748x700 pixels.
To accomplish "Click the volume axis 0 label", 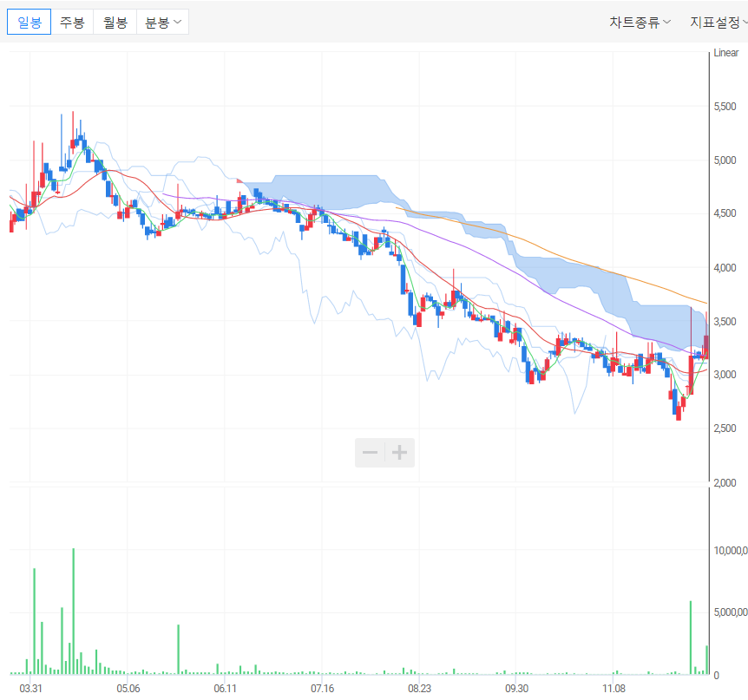I will pos(717,675).
